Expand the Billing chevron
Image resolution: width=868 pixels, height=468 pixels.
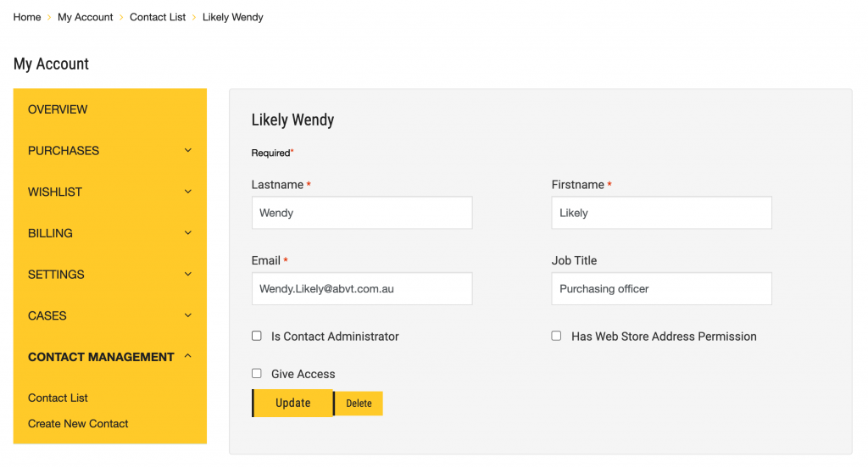[x=188, y=233]
